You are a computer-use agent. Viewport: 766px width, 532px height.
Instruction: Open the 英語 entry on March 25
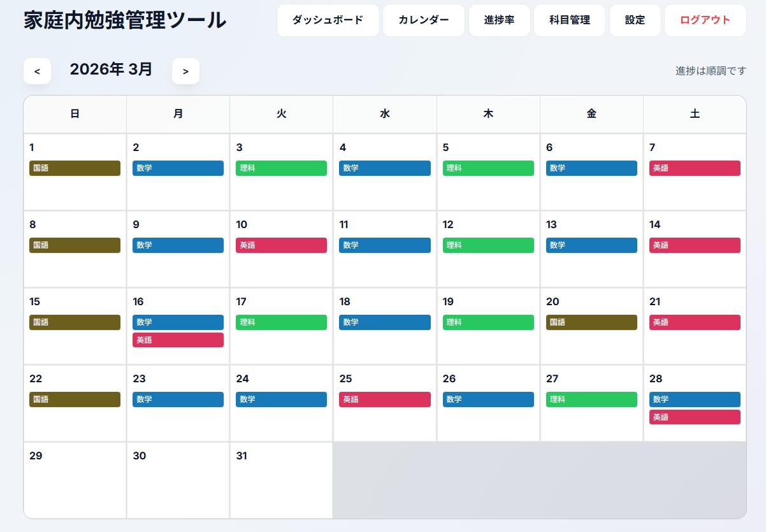[384, 399]
